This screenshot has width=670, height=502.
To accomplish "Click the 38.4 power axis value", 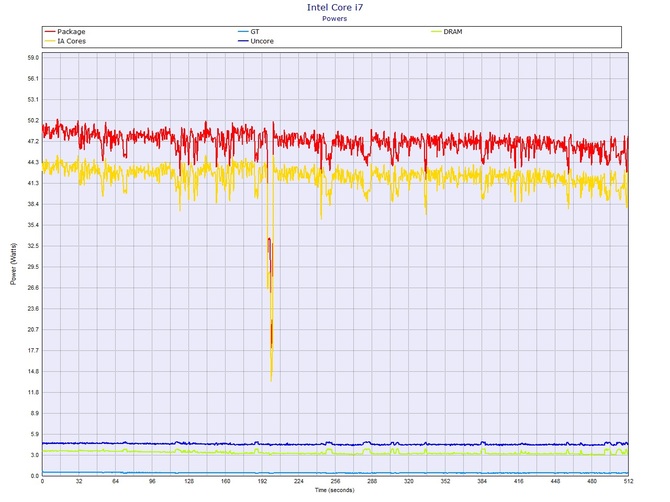I will (33, 204).
